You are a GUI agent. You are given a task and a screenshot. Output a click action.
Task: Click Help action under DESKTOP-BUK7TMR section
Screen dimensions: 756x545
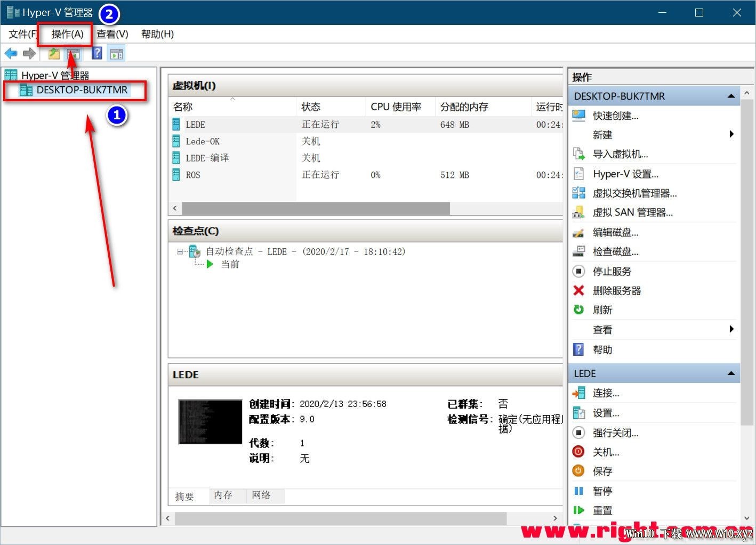602,349
